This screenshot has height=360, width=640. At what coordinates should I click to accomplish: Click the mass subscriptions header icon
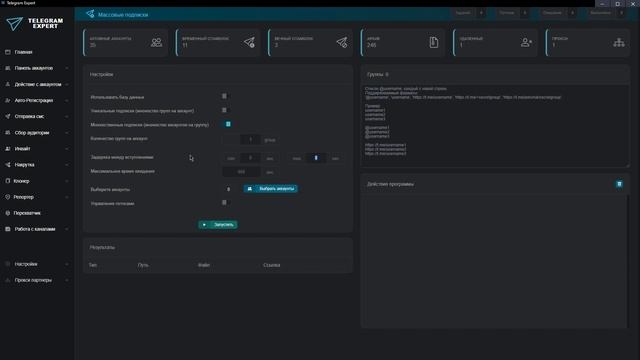pyautogui.click(x=90, y=14)
